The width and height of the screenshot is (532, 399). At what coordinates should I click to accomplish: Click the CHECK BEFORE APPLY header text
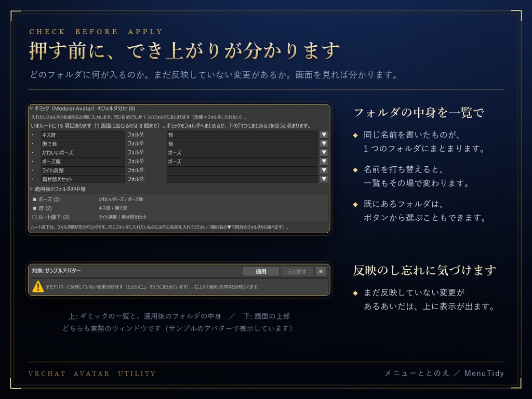click(96, 32)
